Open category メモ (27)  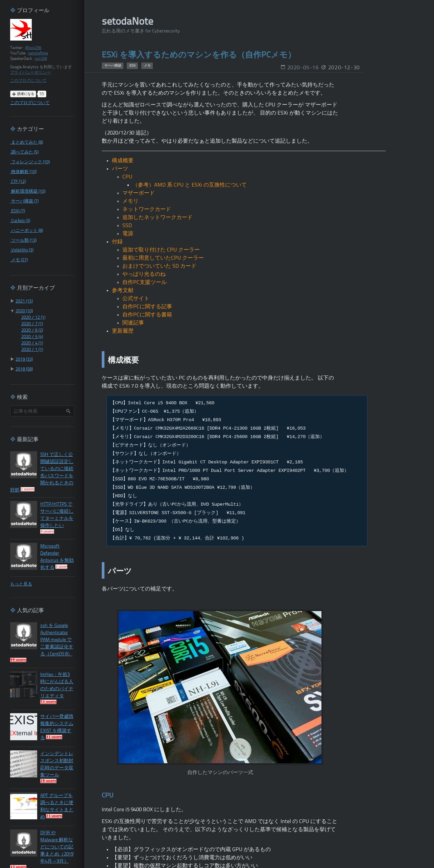pos(19,260)
